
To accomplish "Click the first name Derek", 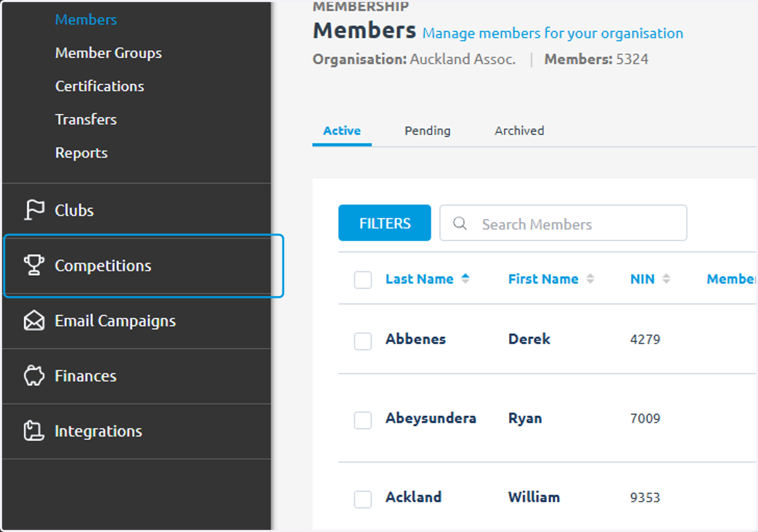I will tap(529, 339).
